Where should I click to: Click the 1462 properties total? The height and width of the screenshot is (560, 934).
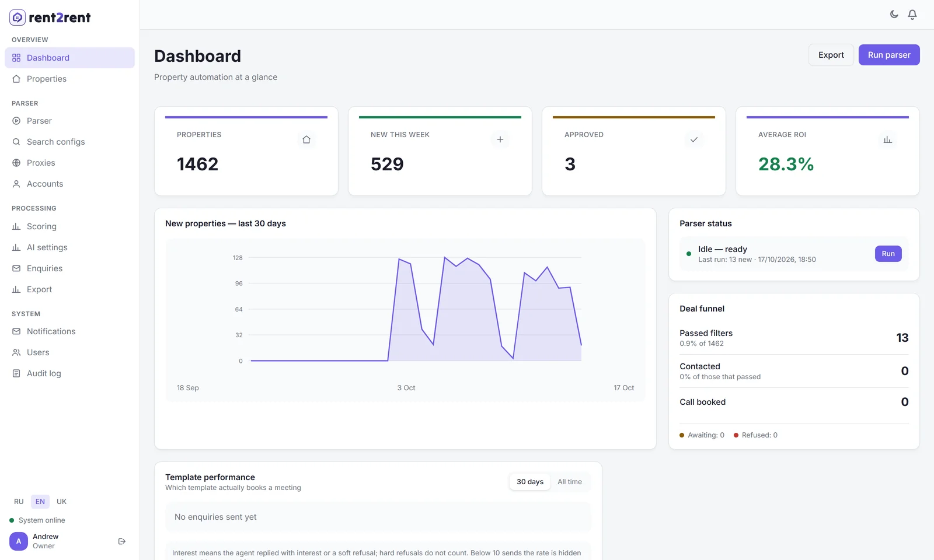(x=198, y=164)
